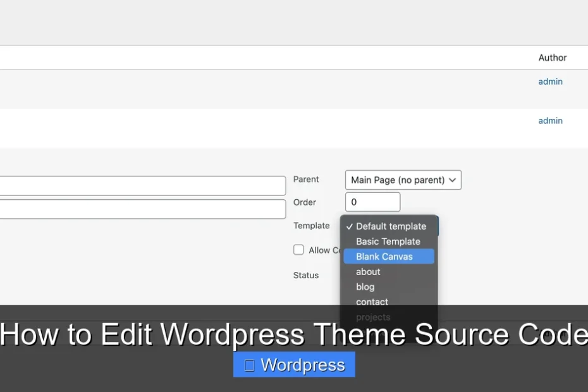Image resolution: width=588 pixels, height=392 pixels.
Task: Select the "Basic Template" option
Action: coord(388,241)
